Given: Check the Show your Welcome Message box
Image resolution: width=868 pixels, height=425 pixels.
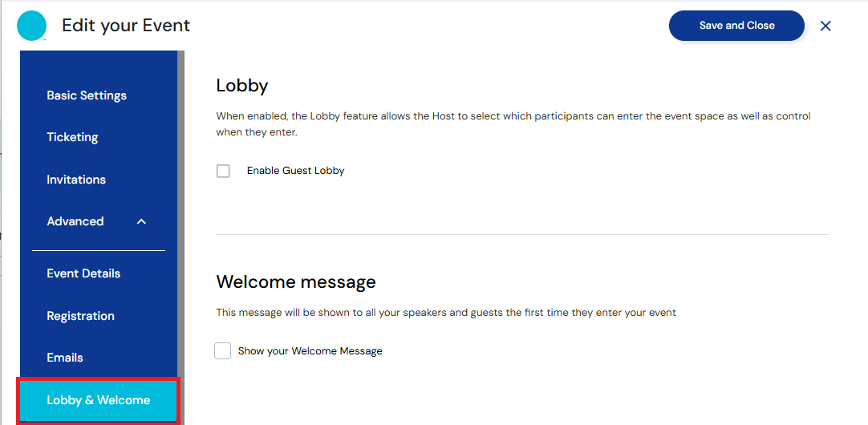Looking at the screenshot, I should [223, 351].
